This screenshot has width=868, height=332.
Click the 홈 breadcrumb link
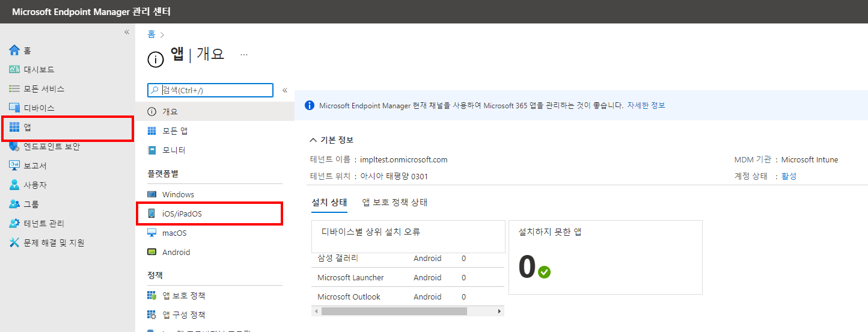click(x=151, y=35)
